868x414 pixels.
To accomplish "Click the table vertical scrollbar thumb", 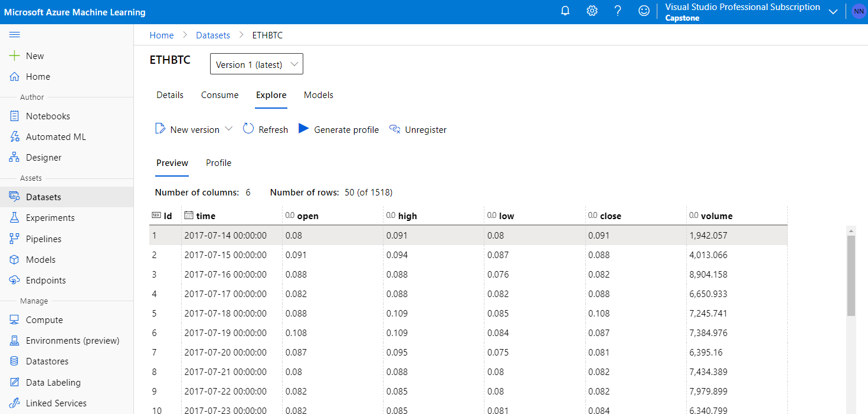I will pos(851,275).
